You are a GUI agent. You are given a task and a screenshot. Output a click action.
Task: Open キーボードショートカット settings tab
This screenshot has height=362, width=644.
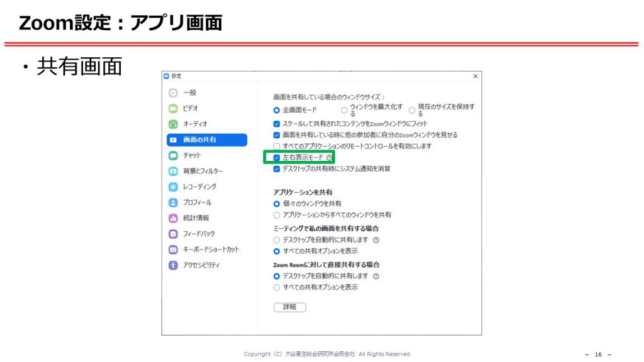point(207,250)
